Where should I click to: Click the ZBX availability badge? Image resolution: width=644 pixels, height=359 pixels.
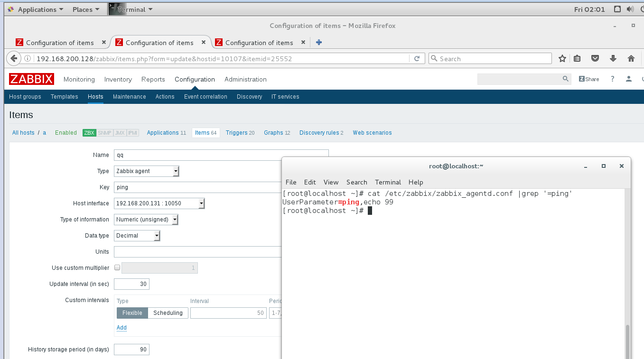click(x=89, y=133)
